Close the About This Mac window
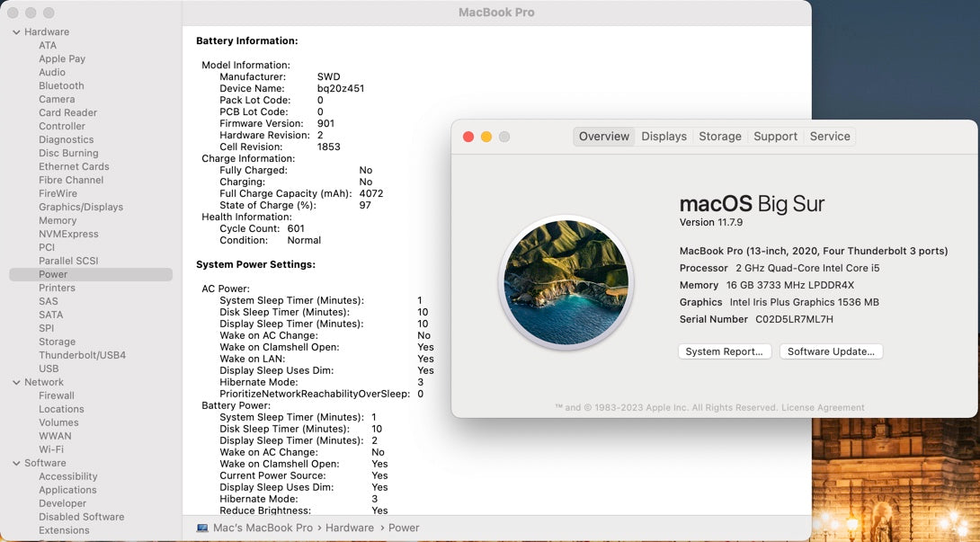This screenshot has width=980, height=542. (x=468, y=137)
